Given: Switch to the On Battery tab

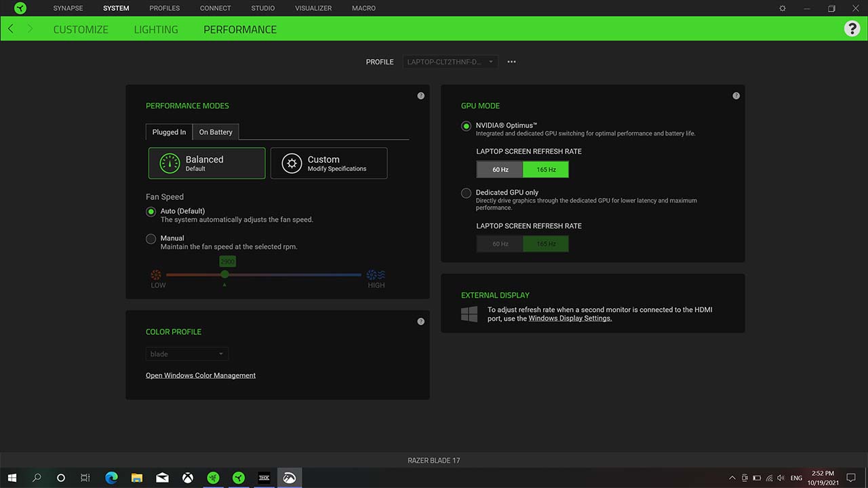Looking at the screenshot, I should pyautogui.click(x=216, y=132).
